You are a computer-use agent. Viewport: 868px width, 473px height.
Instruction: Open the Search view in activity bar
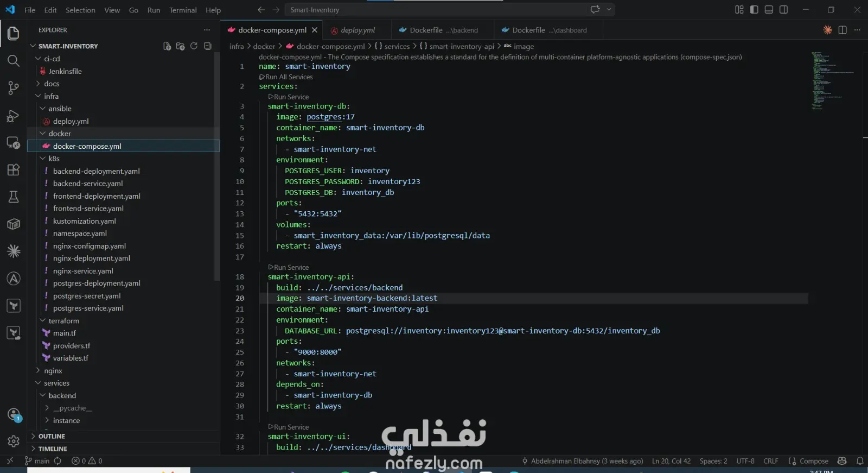point(14,61)
